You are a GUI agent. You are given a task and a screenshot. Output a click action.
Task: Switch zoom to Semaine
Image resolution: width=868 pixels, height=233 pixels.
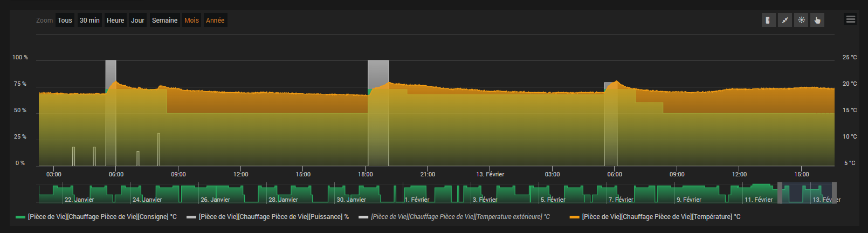164,20
